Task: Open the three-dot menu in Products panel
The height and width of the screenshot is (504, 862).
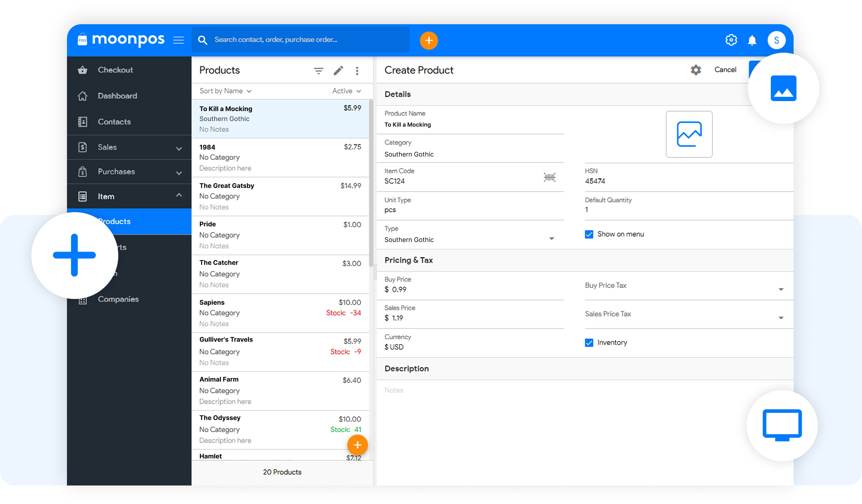Action: 357,70
